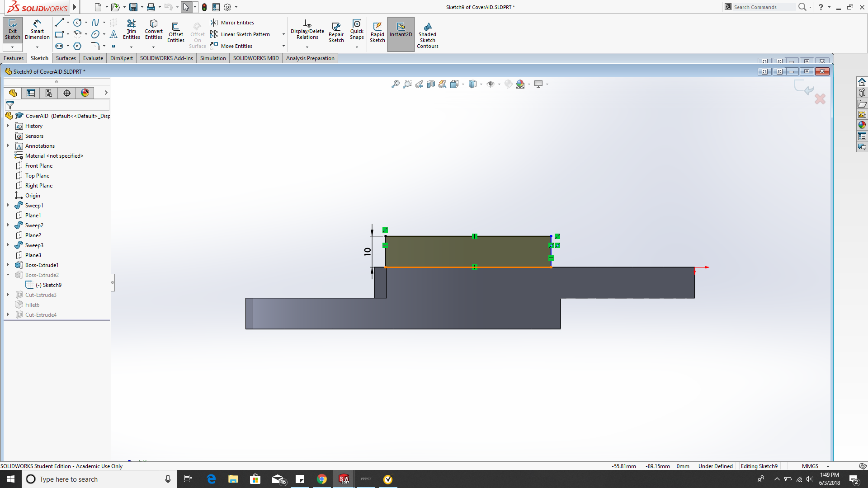Open DisplayManager tab
The width and height of the screenshot is (868, 488).
pos(85,93)
